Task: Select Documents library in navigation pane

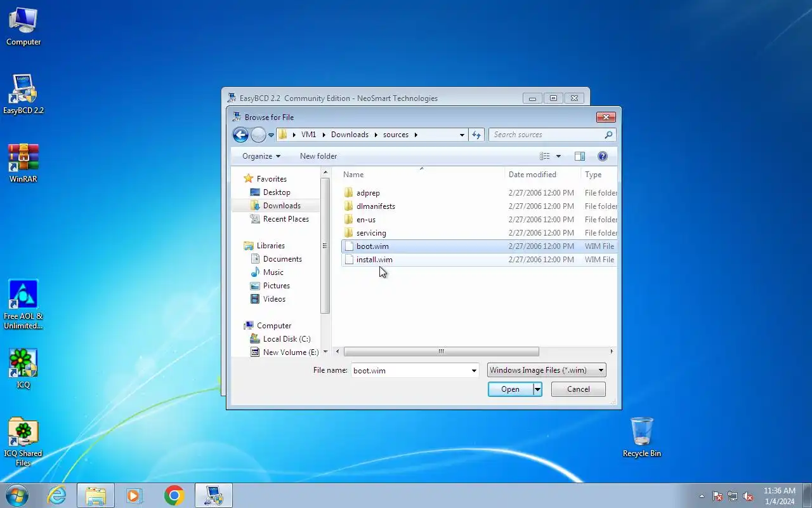Action: pyautogui.click(x=282, y=259)
